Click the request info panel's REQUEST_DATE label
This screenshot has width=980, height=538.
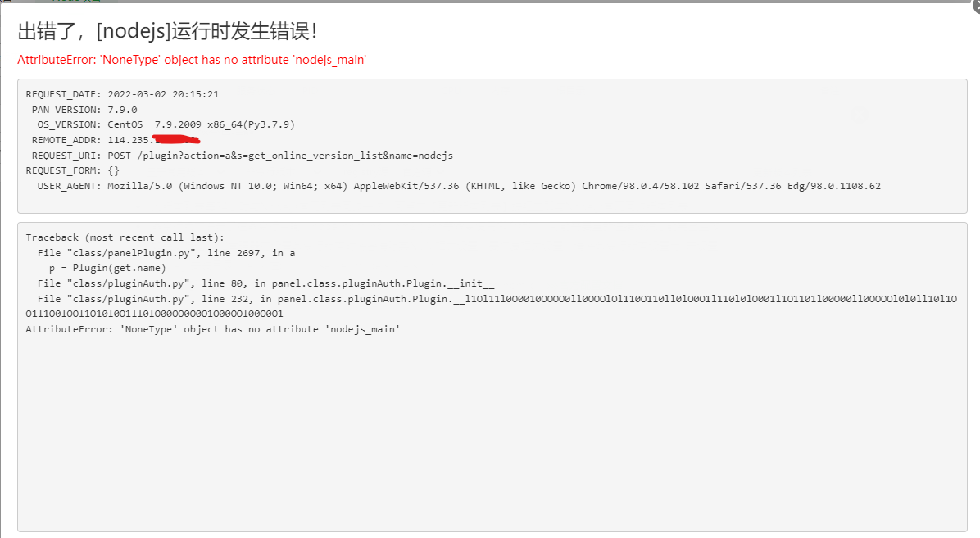tap(63, 94)
